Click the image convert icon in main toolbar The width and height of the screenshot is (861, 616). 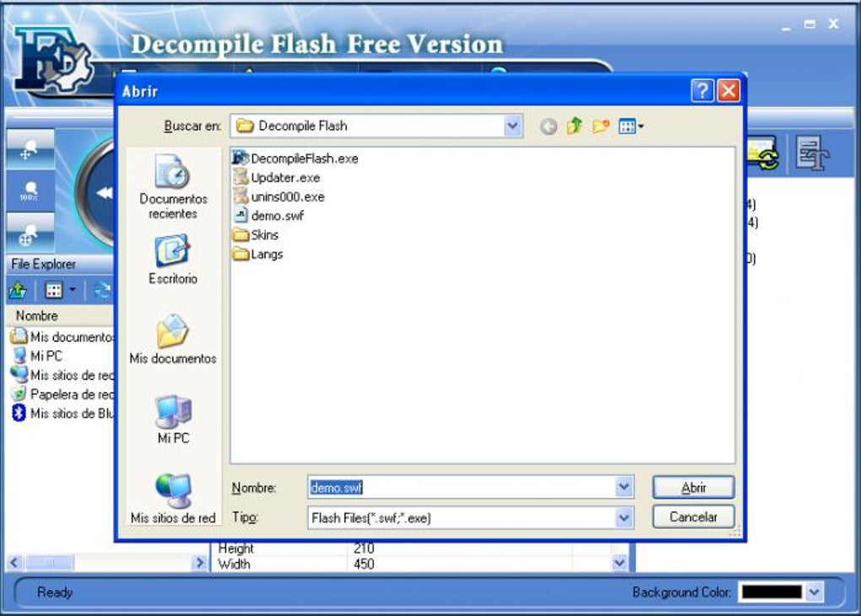coord(763,154)
